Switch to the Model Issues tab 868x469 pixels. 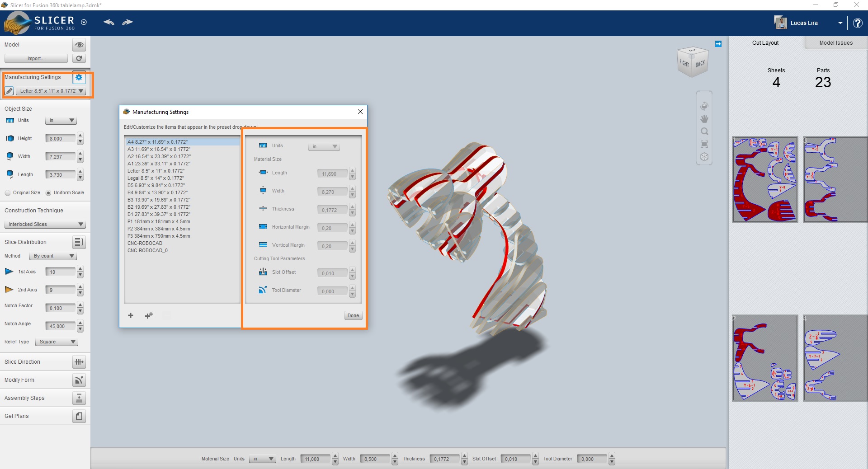pos(836,43)
